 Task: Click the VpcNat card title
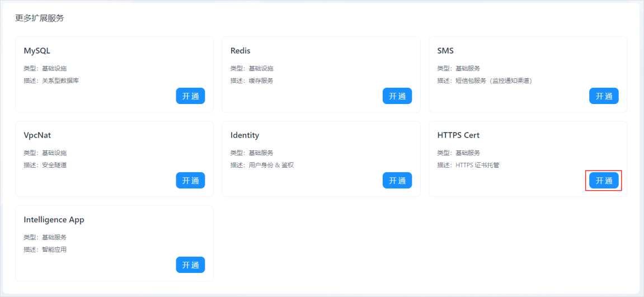pos(37,135)
